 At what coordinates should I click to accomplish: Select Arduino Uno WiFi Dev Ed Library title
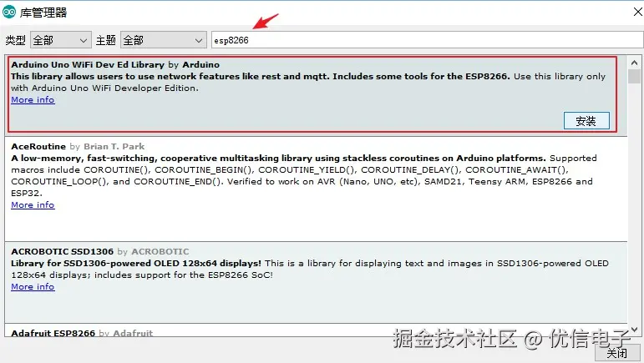[x=88, y=65]
